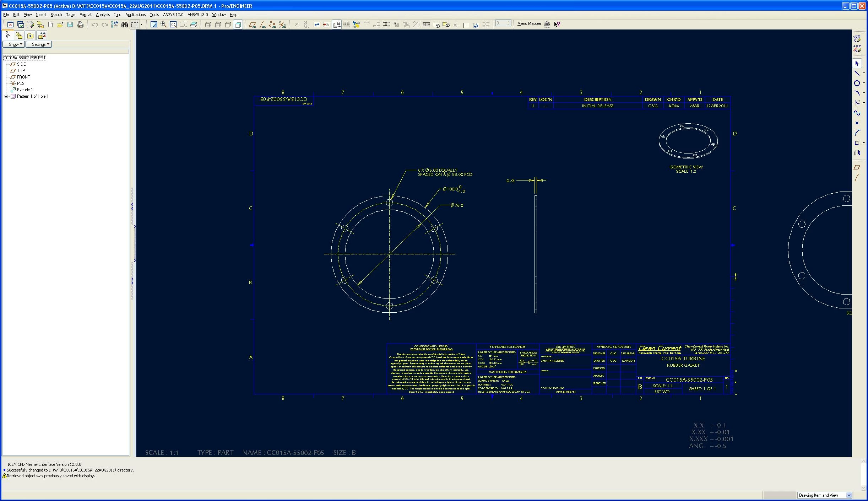Open the Show dropdown in model tree
Screen dimensions: 868x501
click(14, 44)
